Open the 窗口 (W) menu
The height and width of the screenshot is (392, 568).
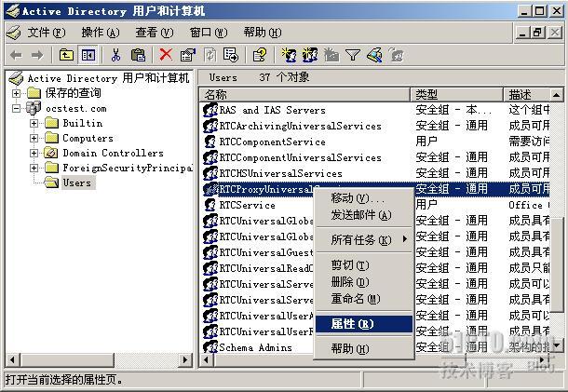[209, 33]
